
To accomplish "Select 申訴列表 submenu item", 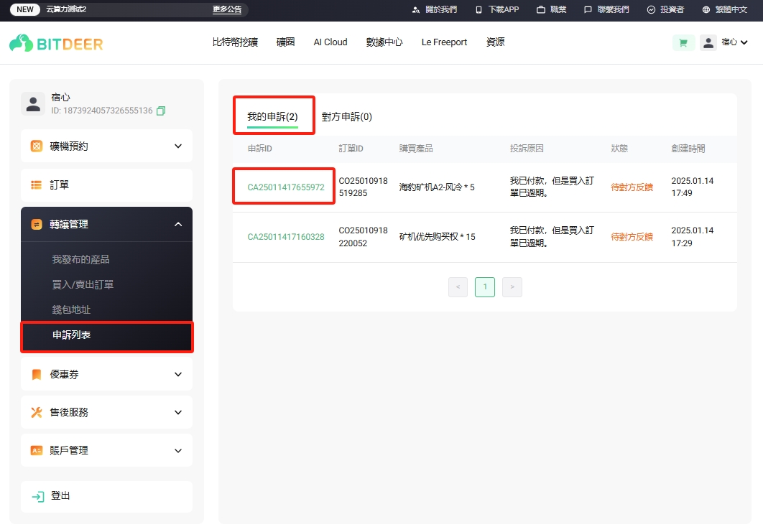I will tap(106, 335).
